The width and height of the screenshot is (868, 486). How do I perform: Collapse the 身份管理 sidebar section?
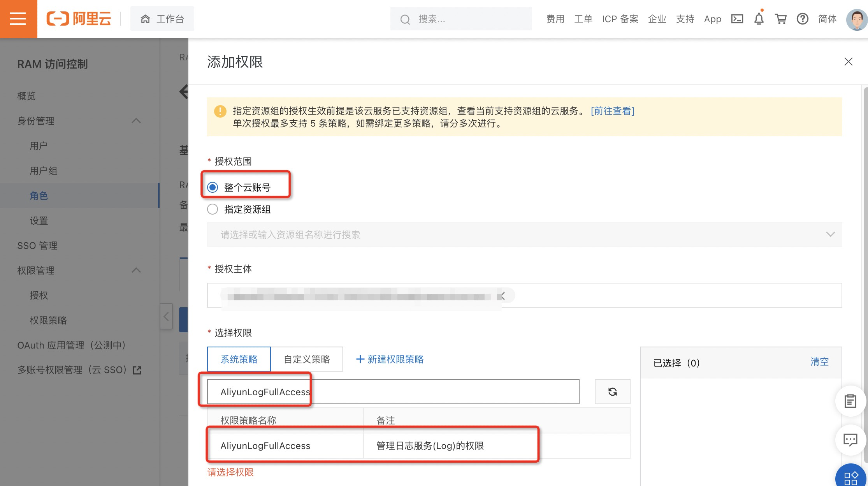point(136,121)
